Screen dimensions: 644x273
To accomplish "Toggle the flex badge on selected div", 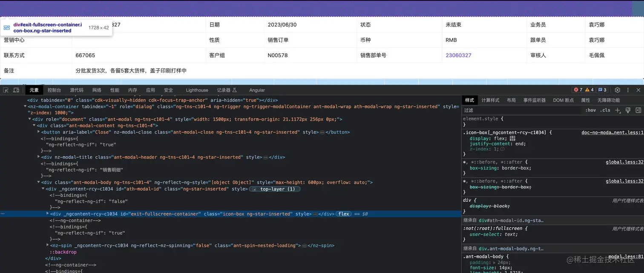I will point(344,214).
